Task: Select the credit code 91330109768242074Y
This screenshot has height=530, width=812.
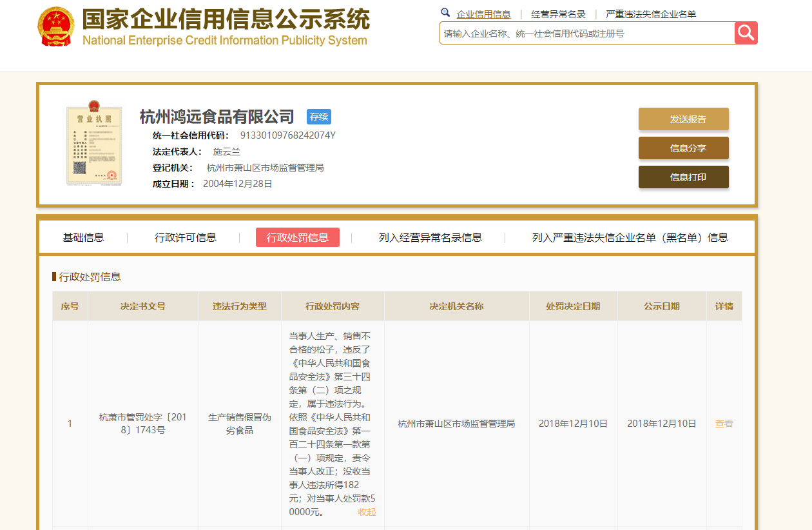Action: (x=288, y=135)
